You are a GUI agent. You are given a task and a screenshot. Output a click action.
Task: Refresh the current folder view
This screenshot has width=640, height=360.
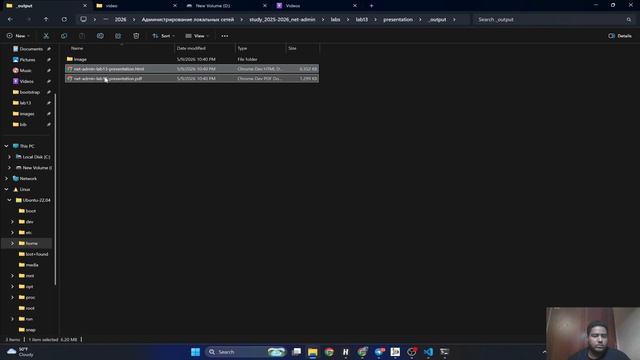(x=64, y=19)
